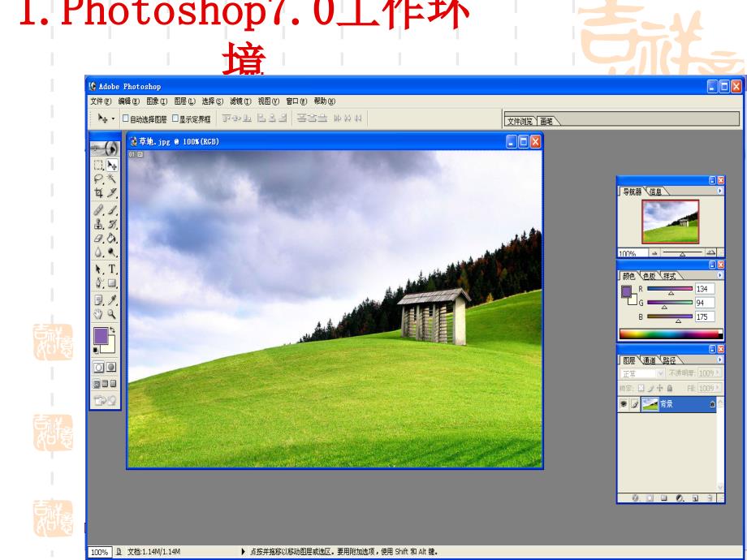
Task: Open the 图层(L) menu
Action: click(184, 101)
